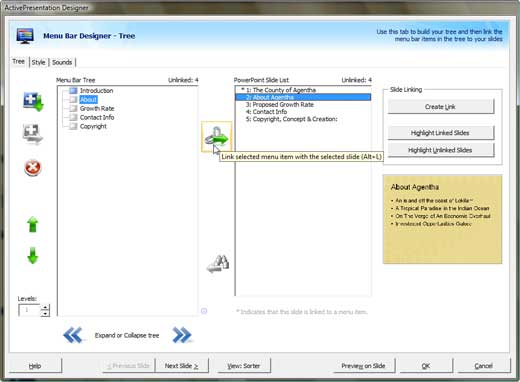Select Introduction in the Menu Bar Tree
Screen dimensions: 520x382
pyautogui.click(x=96, y=91)
